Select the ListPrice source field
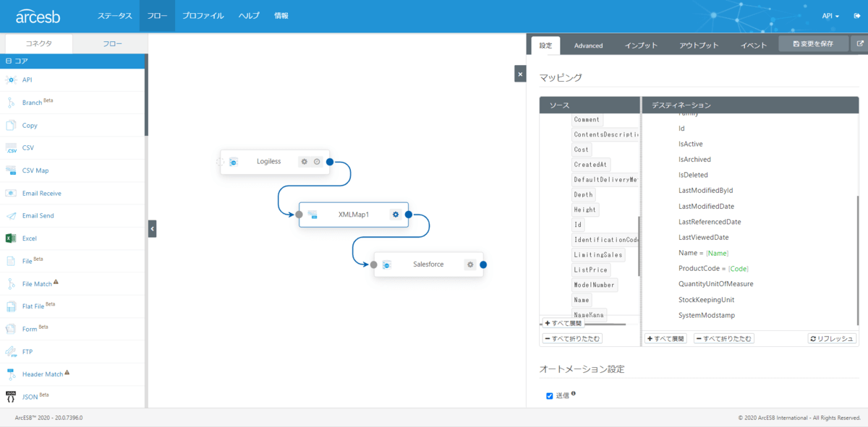868x427 pixels. [x=590, y=269]
